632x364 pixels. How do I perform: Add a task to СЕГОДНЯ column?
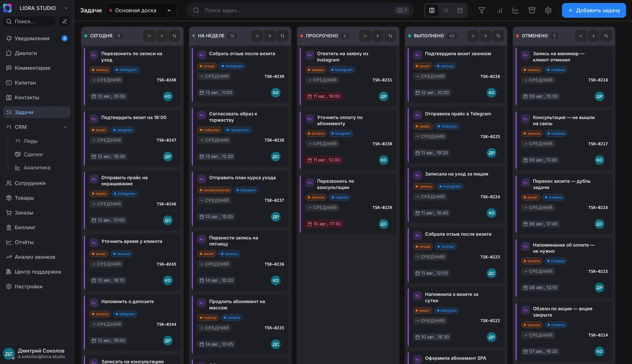[162, 36]
